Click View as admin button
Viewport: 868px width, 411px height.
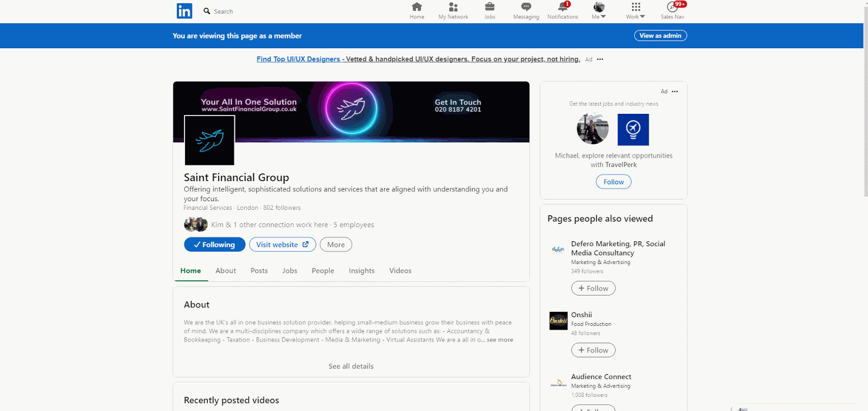pos(660,35)
